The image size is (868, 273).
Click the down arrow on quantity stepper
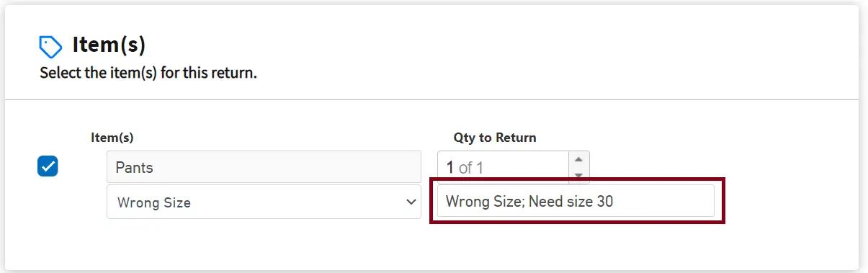point(579,176)
